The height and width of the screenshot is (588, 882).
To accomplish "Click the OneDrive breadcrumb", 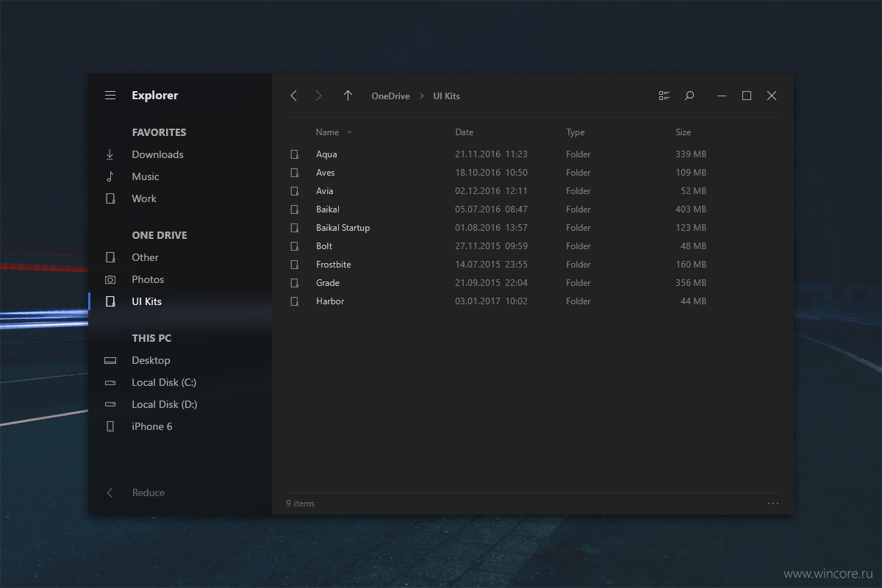I will pyautogui.click(x=390, y=96).
